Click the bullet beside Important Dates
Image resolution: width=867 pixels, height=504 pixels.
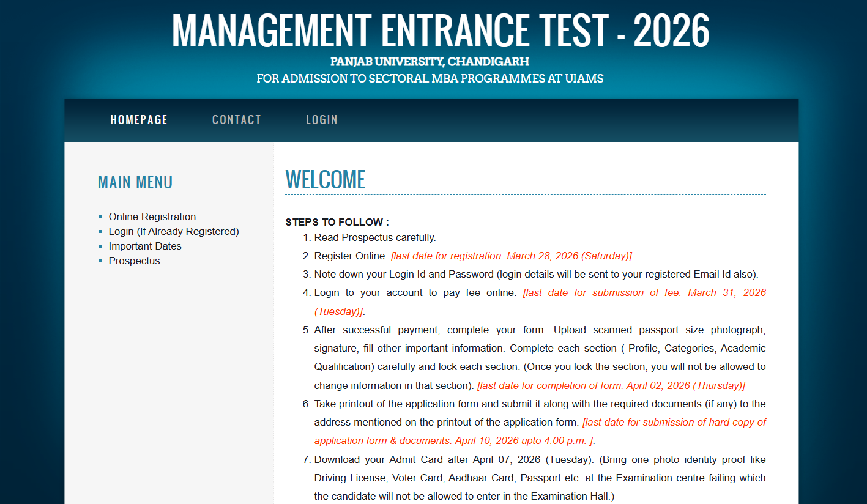click(x=100, y=245)
